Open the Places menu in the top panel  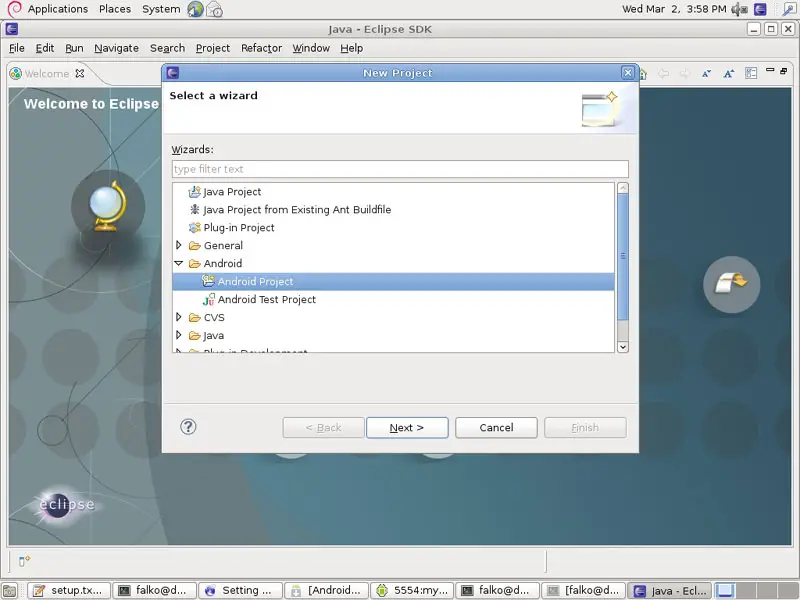115,9
